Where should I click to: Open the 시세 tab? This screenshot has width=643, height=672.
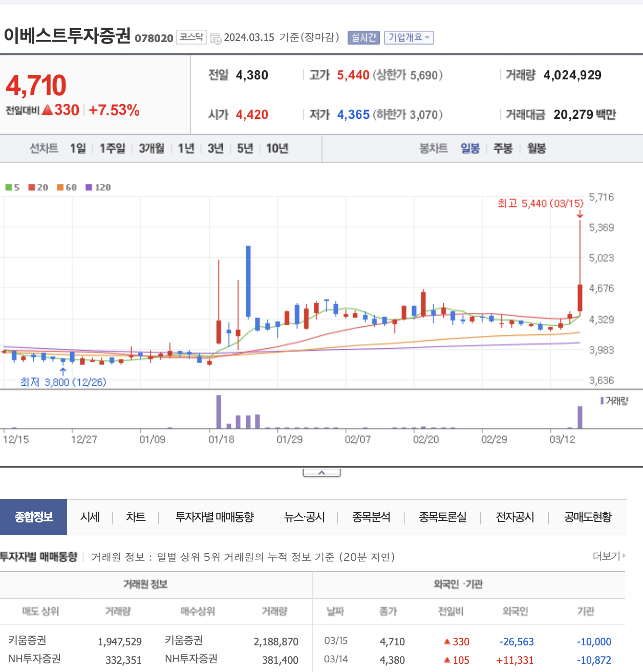click(90, 517)
